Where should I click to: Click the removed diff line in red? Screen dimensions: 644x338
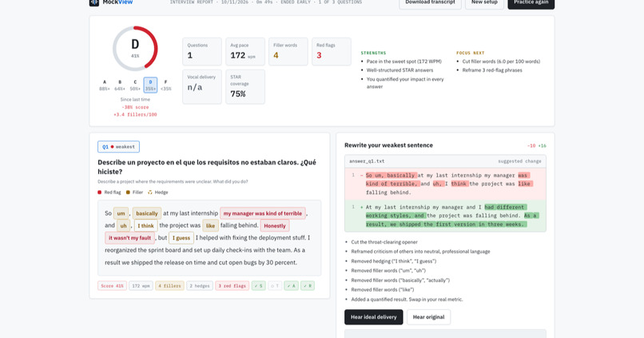point(445,184)
